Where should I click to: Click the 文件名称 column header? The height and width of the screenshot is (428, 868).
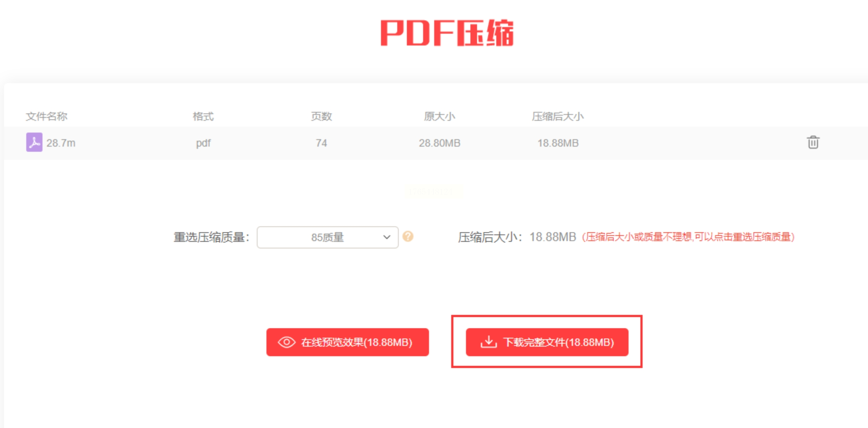[x=47, y=116]
